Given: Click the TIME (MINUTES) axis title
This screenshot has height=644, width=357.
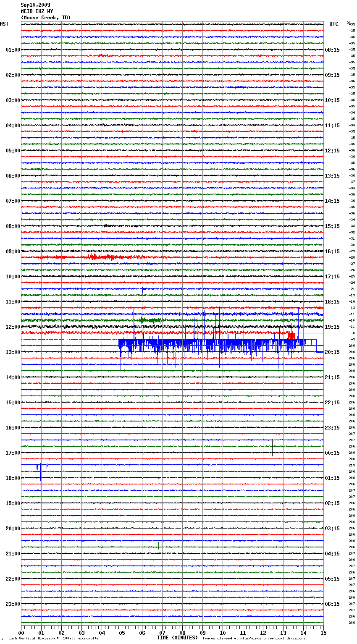Looking at the screenshot, I should (x=177, y=638).
